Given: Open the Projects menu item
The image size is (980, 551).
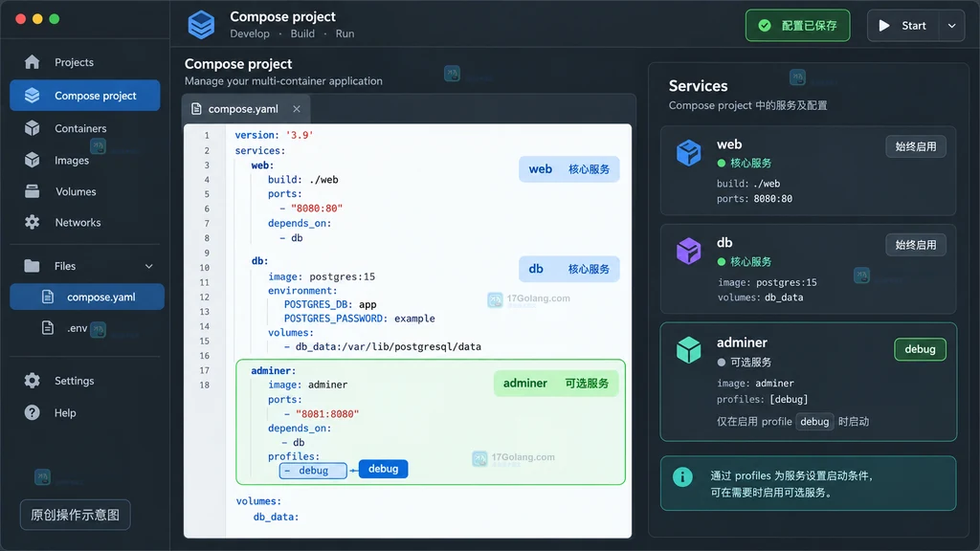Looking at the screenshot, I should 85,62.
